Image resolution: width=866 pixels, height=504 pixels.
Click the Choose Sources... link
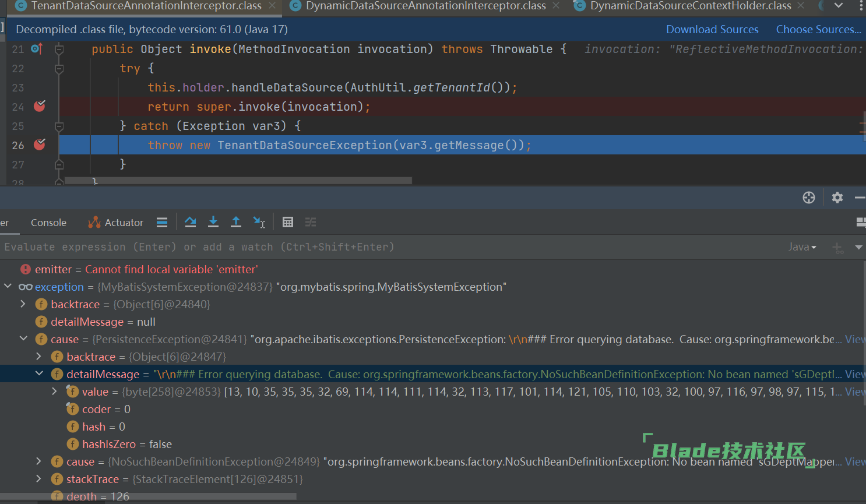(x=818, y=29)
